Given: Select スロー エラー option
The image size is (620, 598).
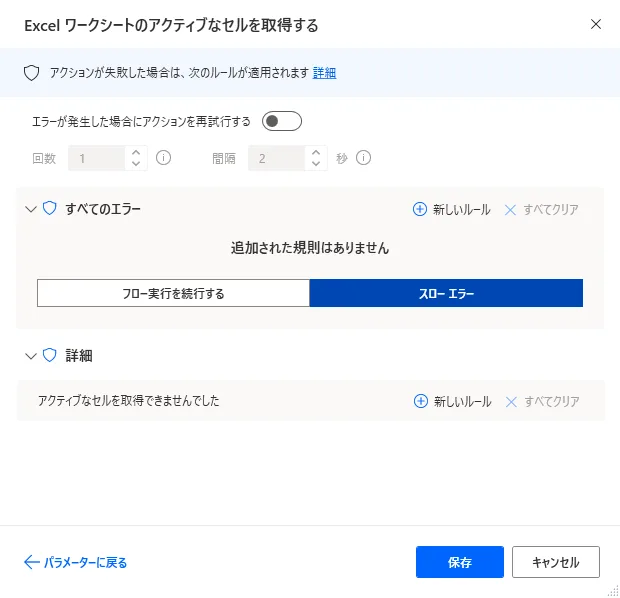Looking at the screenshot, I should click(446, 293).
